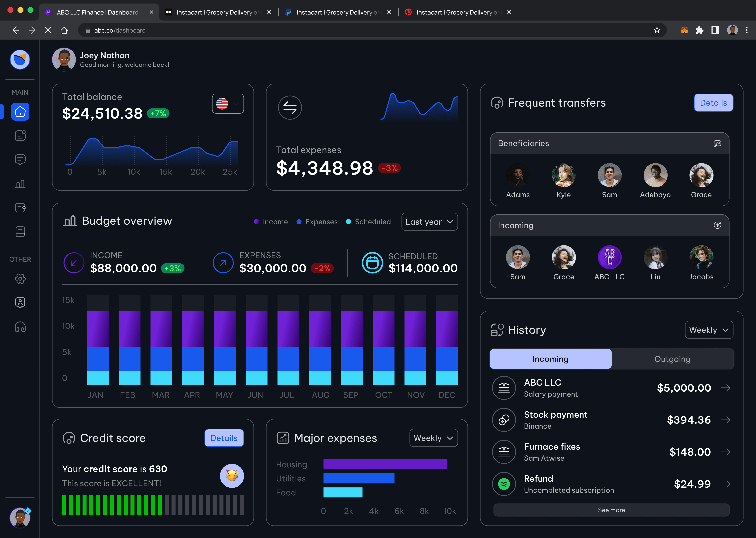This screenshot has height=538, width=756.
Task: Click Joey Nathan's profile avatar in header
Action: click(x=64, y=60)
